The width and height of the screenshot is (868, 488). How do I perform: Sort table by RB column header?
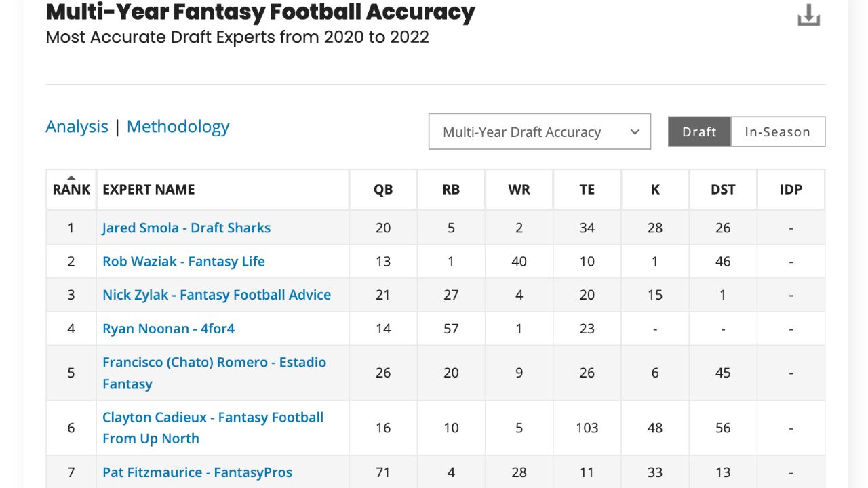[x=451, y=190]
